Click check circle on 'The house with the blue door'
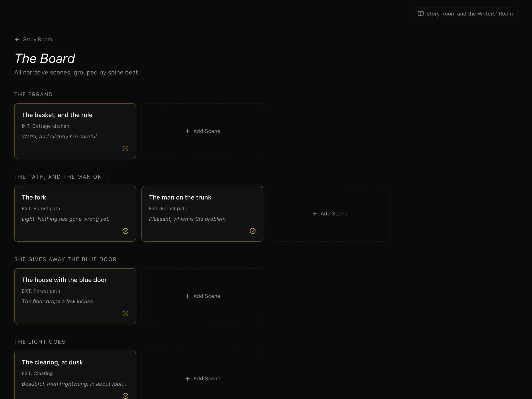The width and height of the screenshot is (532, 399). coord(125,313)
